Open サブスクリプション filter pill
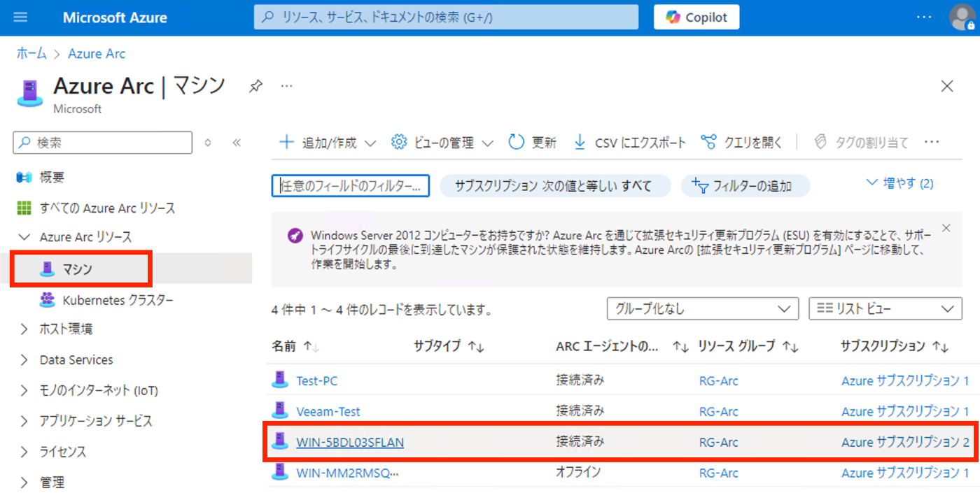Screen dimensions: 980x500 (555, 185)
